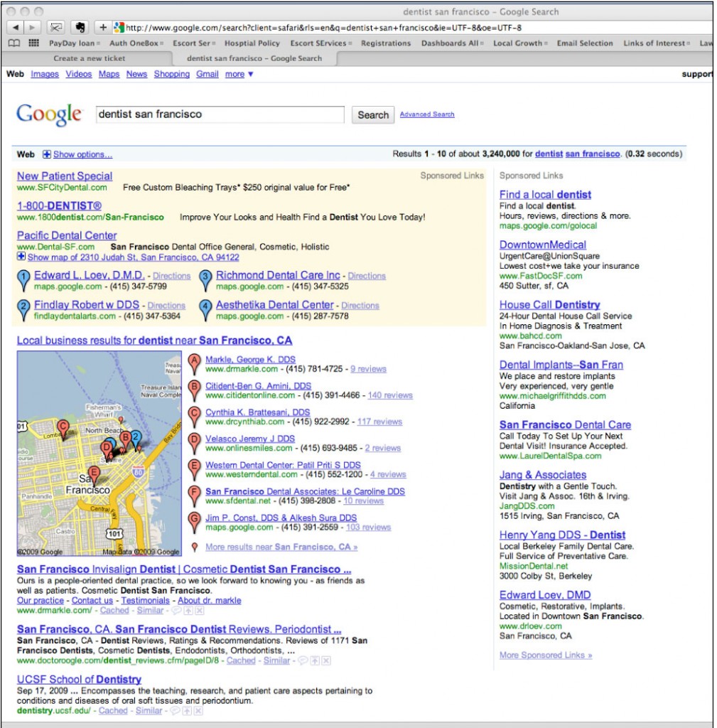Open the bookmarks book icon on the toolbar

14,43
